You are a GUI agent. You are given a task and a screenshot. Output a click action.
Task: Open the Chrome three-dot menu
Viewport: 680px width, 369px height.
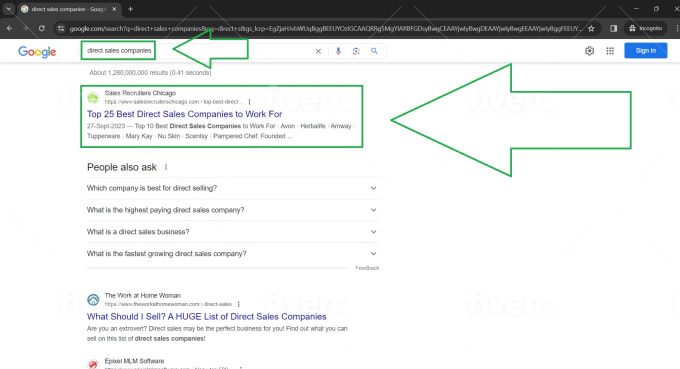pos(677,29)
